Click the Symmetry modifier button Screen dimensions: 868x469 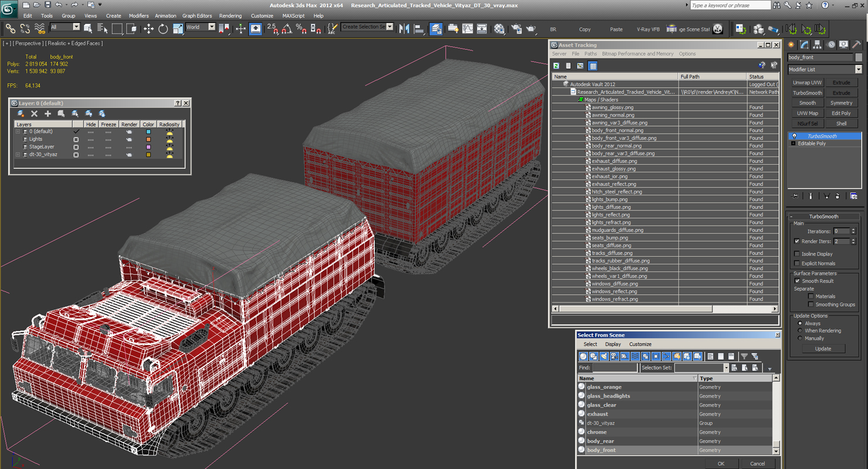click(x=841, y=103)
